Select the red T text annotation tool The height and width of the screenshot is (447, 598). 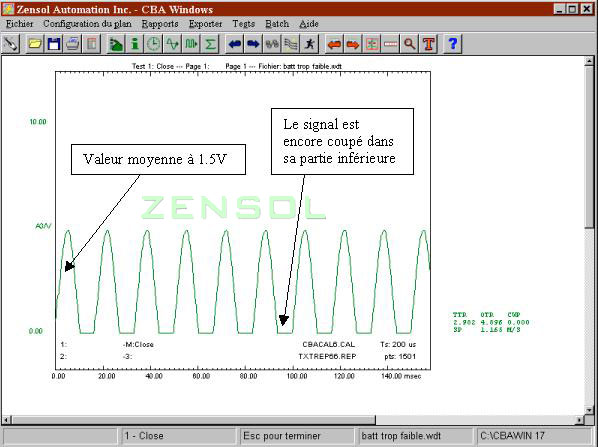pyautogui.click(x=429, y=44)
